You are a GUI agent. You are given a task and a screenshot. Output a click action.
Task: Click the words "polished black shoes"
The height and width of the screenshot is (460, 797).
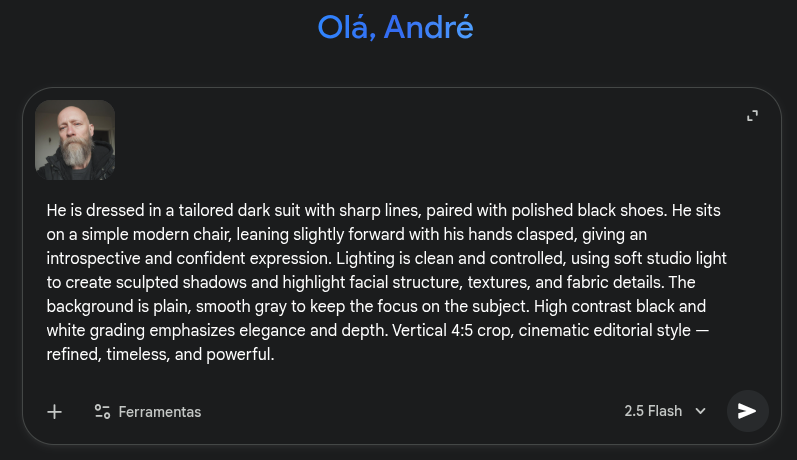point(582,211)
